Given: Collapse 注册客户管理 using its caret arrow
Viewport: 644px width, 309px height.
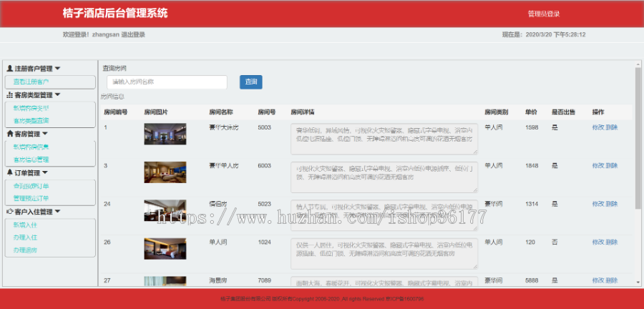Looking at the screenshot, I should click(x=57, y=69).
